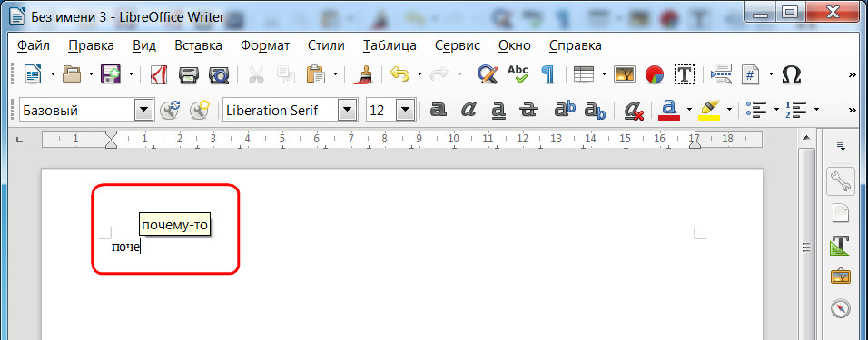Screen dimensions: 868x340
Task: Toggle Superscript formatting
Action: click(565, 110)
